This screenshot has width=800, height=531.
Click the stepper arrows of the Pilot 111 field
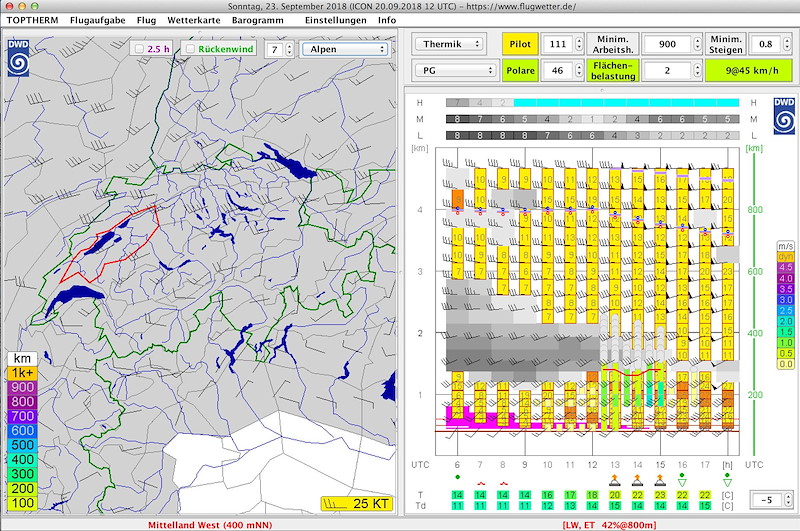coord(579,44)
